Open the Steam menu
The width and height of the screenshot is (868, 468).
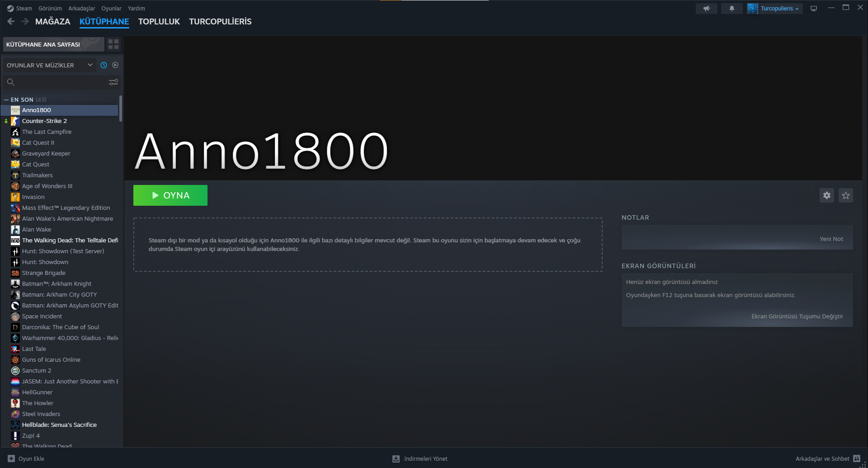[24, 8]
